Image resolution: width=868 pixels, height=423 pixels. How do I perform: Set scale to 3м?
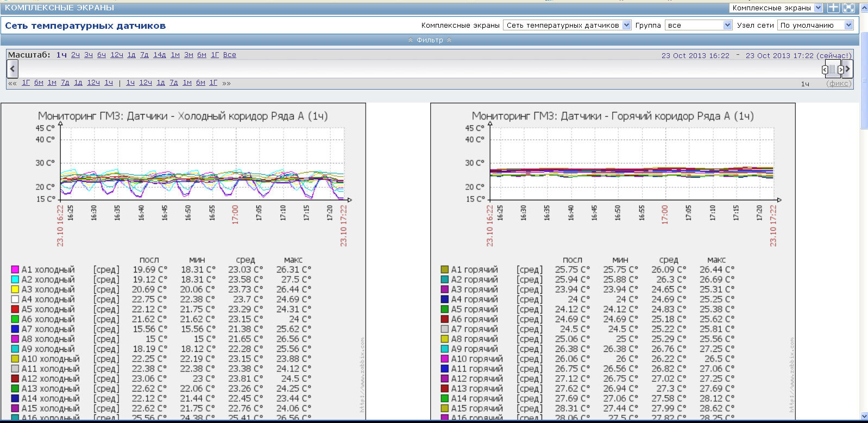click(x=188, y=55)
